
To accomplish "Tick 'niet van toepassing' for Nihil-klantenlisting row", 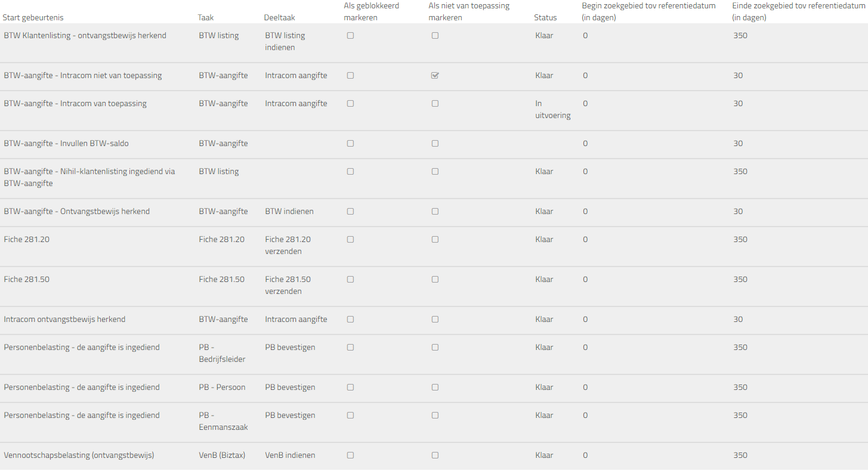I will (x=435, y=172).
